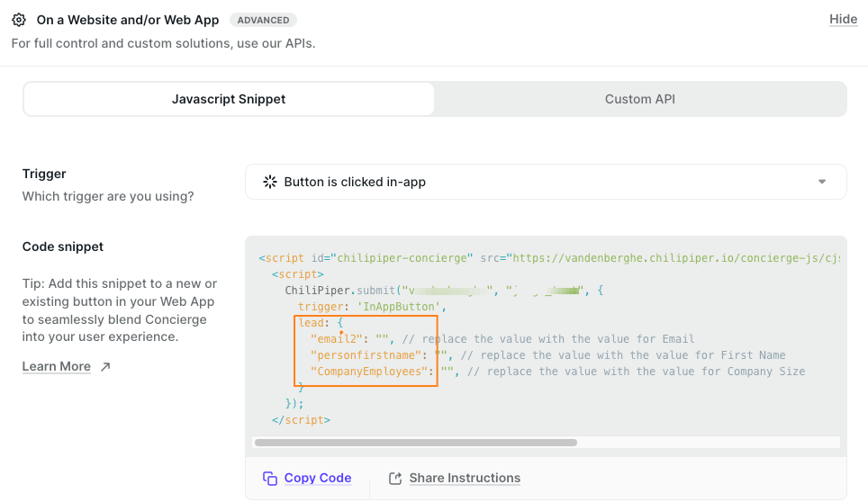This screenshot has width=868, height=502.
Task: Open Share Instructions
Action: click(x=464, y=479)
